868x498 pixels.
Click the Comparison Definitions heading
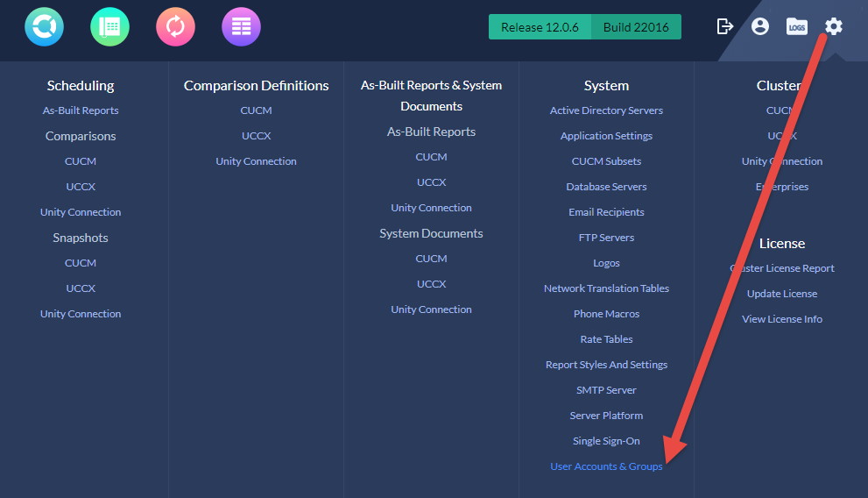coord(257,86)
